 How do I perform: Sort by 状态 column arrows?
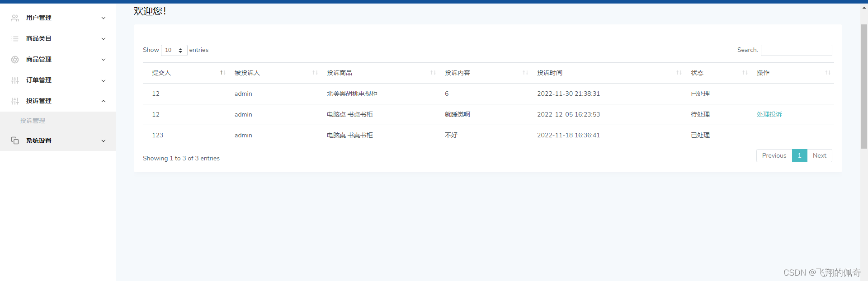click(x=745, y=73)
